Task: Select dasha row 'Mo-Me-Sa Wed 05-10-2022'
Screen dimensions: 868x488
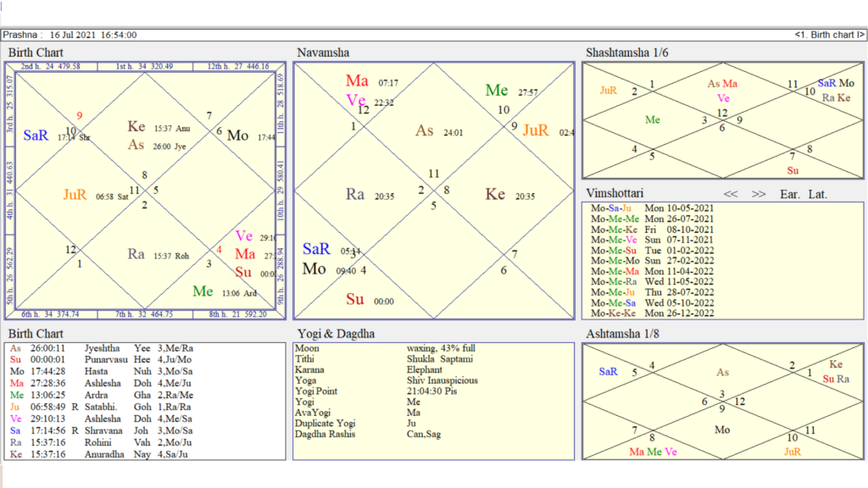Action: coord(652,303)
